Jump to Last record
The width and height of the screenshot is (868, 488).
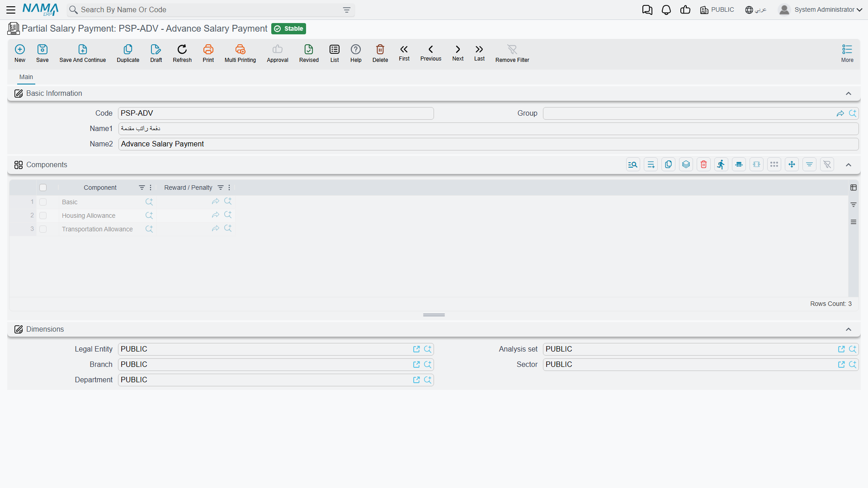click(x=479, y=53)
